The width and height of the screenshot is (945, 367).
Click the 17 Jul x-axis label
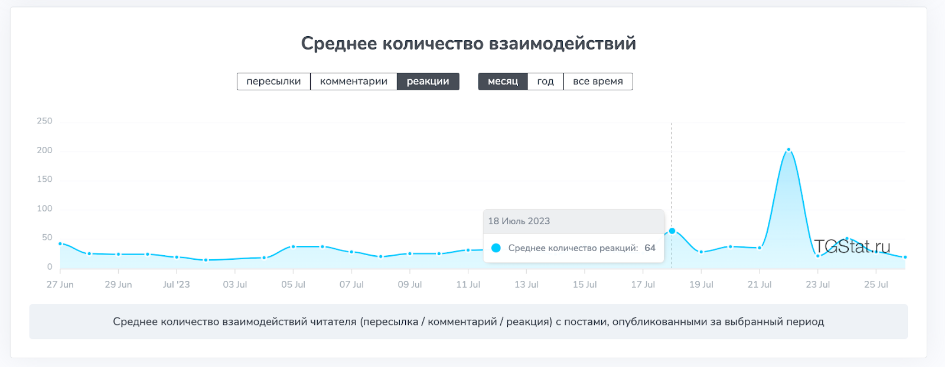click(642, 284)
